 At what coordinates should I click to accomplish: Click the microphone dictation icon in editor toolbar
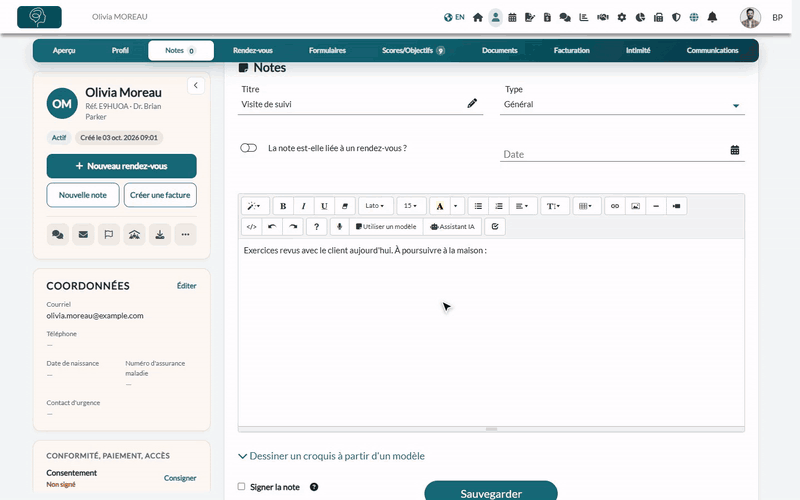[339, 227]
